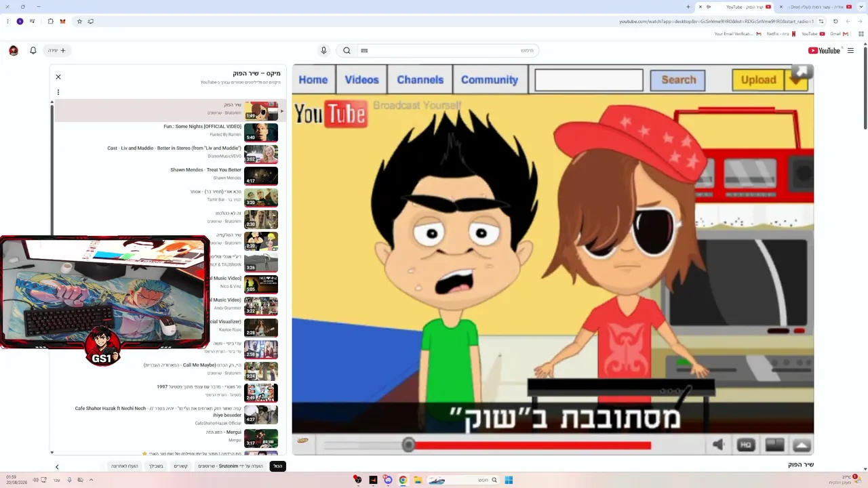
Task: Open the on-screen keyboard in search box
Action: click(364, 50)
